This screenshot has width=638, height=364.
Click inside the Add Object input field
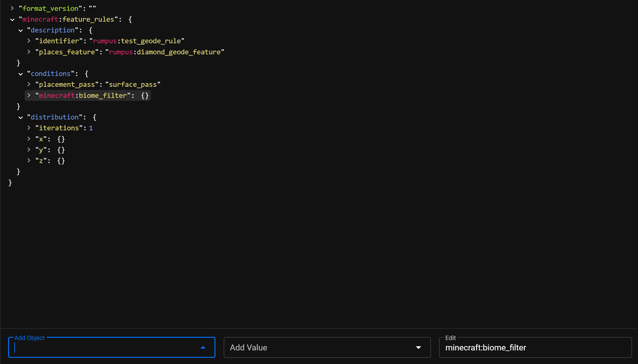tap(100, 347)
